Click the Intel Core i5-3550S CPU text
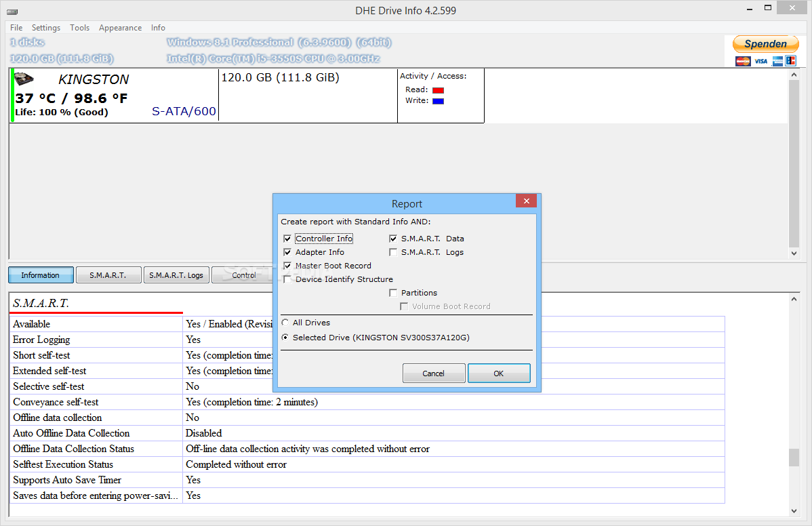This screenshot has width=812, height=526. coord(273,58)
